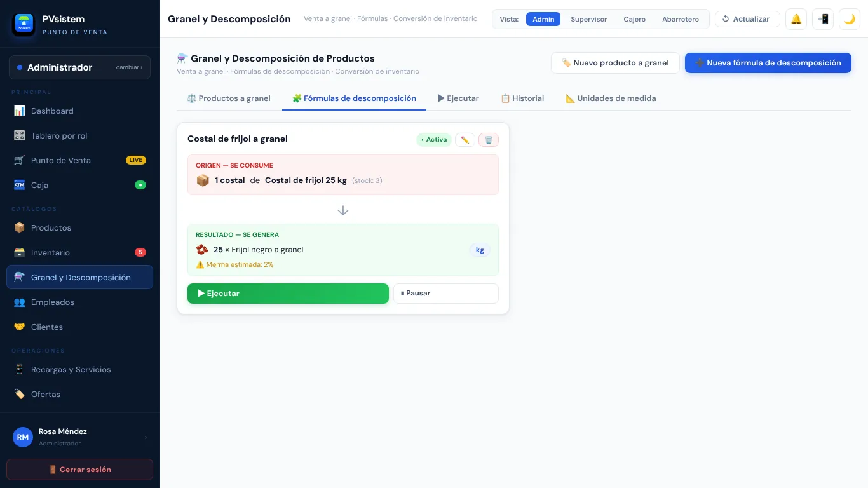Screen dimensions: 868x488
Task: Click the Ofertas tag icon
Action: (x=19, y=395)
